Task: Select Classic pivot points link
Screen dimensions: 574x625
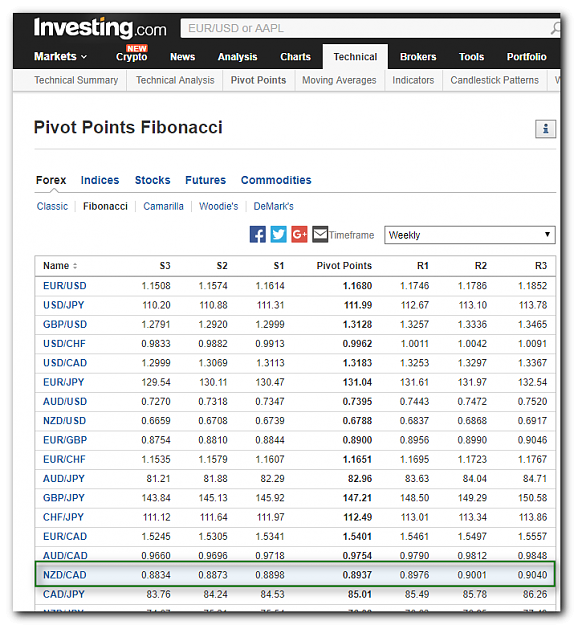Action: click(52, 206)
